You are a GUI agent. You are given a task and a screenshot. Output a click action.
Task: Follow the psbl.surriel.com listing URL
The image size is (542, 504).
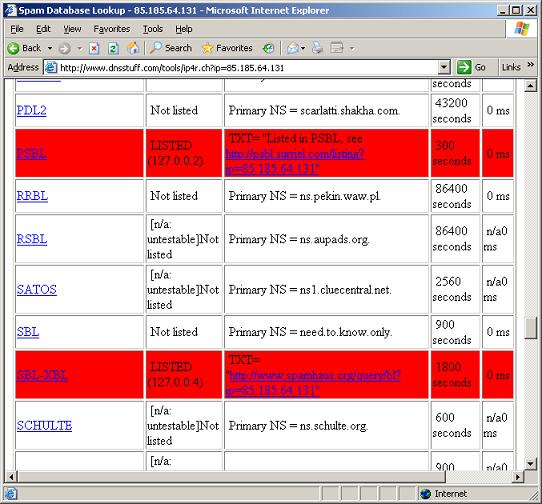294,161
